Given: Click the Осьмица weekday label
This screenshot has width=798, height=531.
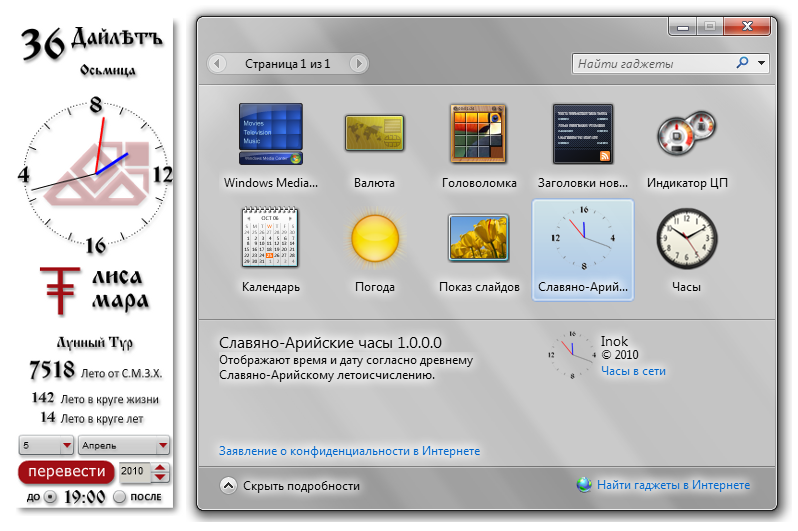Looking at the screenshot, I should (107, 70).
